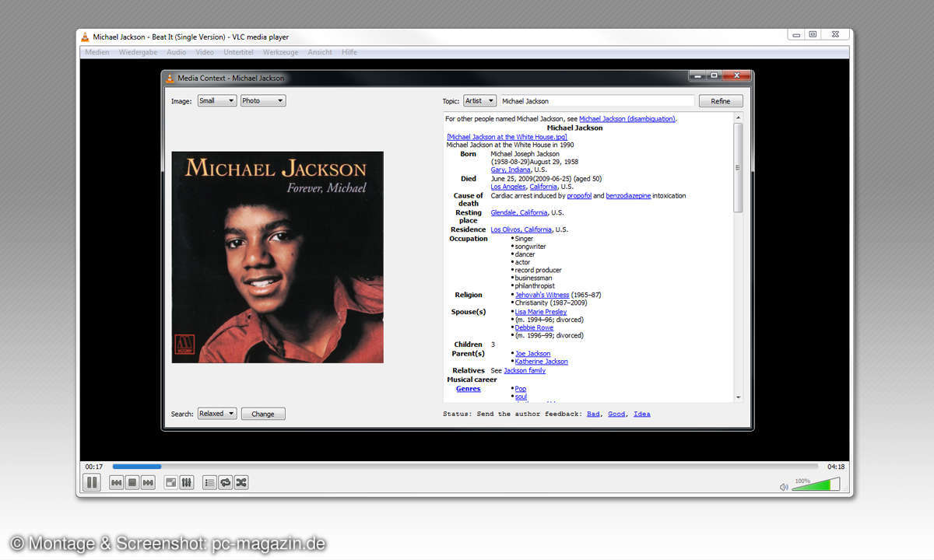The width and height of the screenshot is (934, 560).
Task: Click the Michael Jackson topic text field
Action: click(597, 101)
